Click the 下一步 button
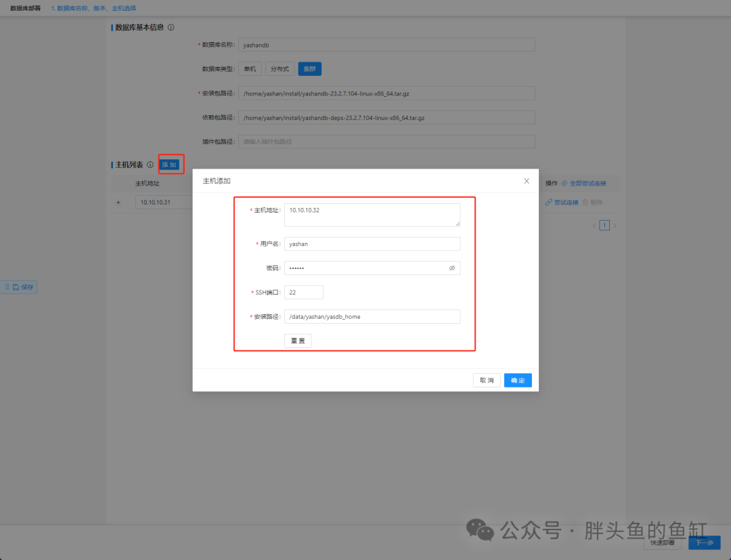731x560 pixels. click(705, 543)
